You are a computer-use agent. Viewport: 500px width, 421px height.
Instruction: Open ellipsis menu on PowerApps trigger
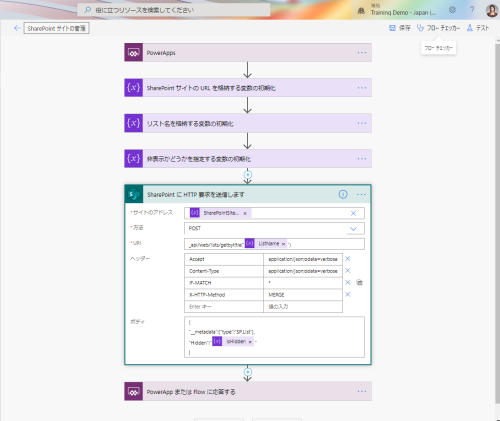tap(362, 53)
